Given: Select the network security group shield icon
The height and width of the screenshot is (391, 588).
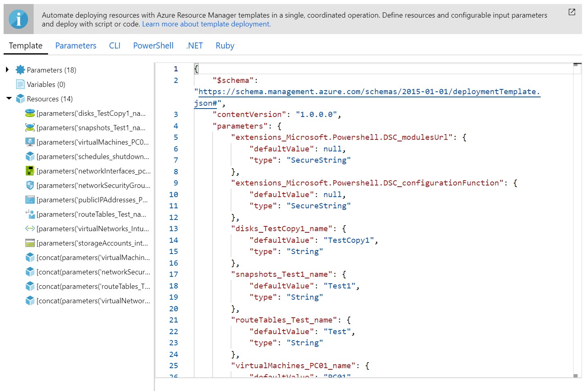Looking at the screenshot, I should pyautogui.click(x=30, y=185).
